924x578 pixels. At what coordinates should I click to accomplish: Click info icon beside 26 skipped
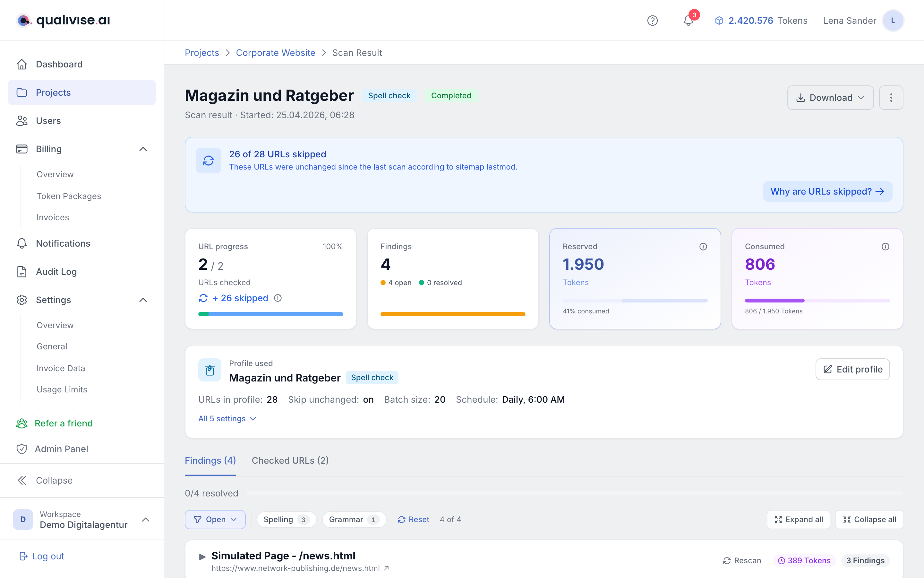pos(278,298)
